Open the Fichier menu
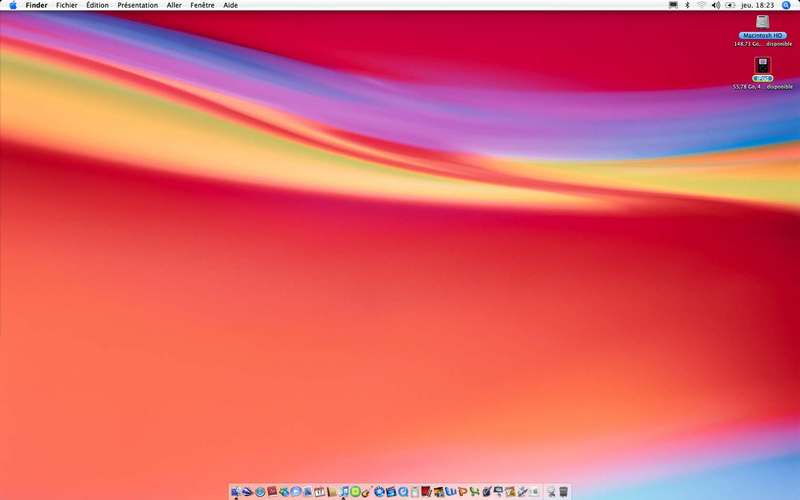Screen dimensions: 800x500 tap(67, 5)
